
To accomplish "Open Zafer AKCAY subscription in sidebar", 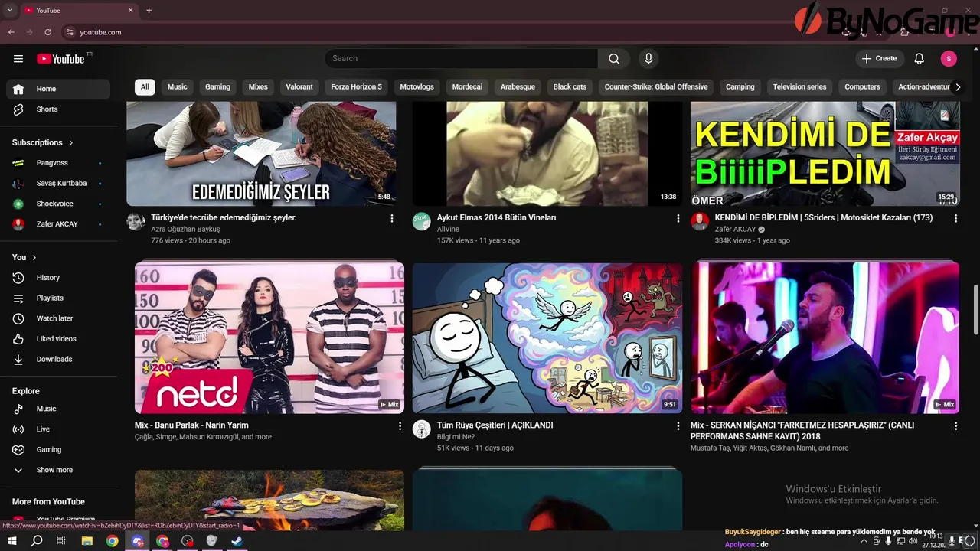I will click(58, 224).
